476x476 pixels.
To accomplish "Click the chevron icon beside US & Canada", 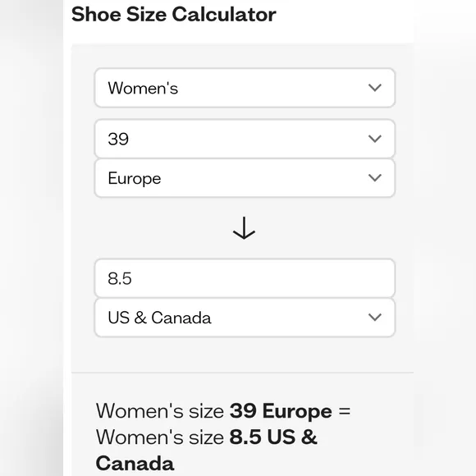I will click(x=374, y=318).
